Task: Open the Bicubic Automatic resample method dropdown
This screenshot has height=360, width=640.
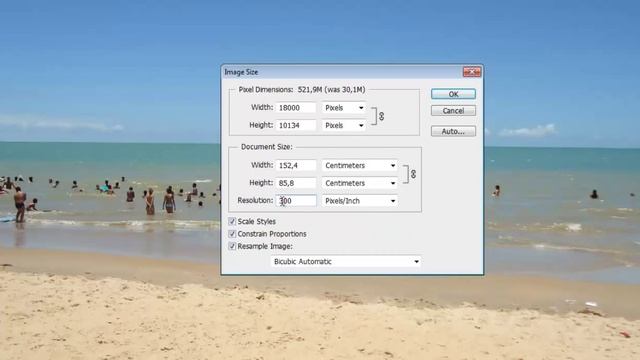Action: coord(345,261)
